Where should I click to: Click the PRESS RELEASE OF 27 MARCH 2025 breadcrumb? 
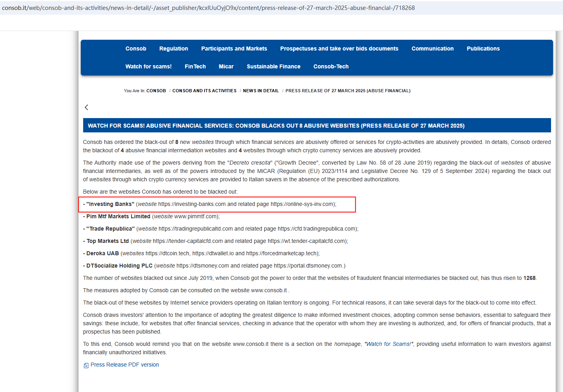click(x=348, y=91)
